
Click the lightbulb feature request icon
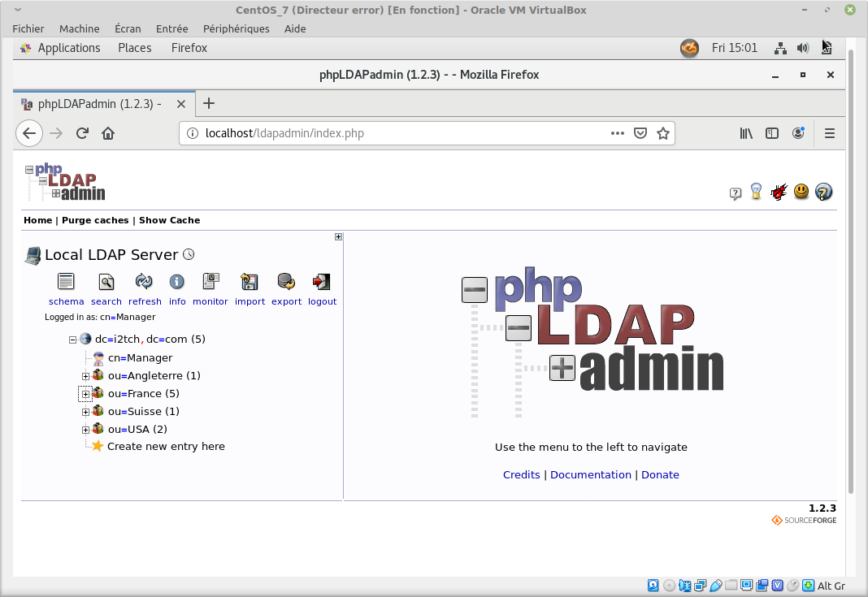tap(757, 193)
